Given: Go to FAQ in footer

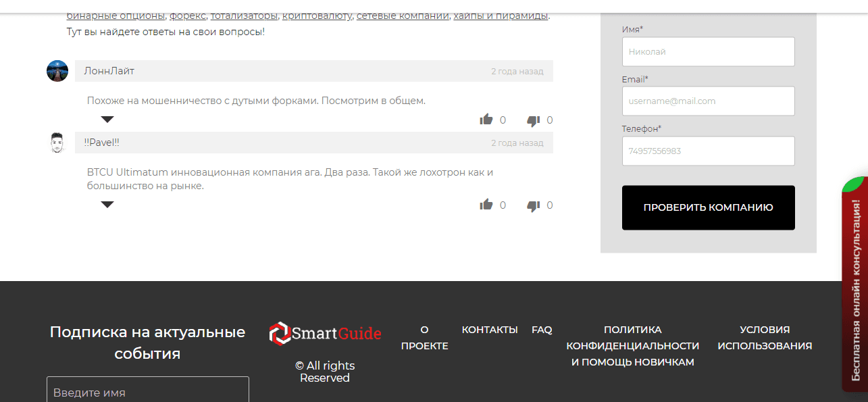Looking at the screenshot, I should pyautogui.click(x=542, y=330).
